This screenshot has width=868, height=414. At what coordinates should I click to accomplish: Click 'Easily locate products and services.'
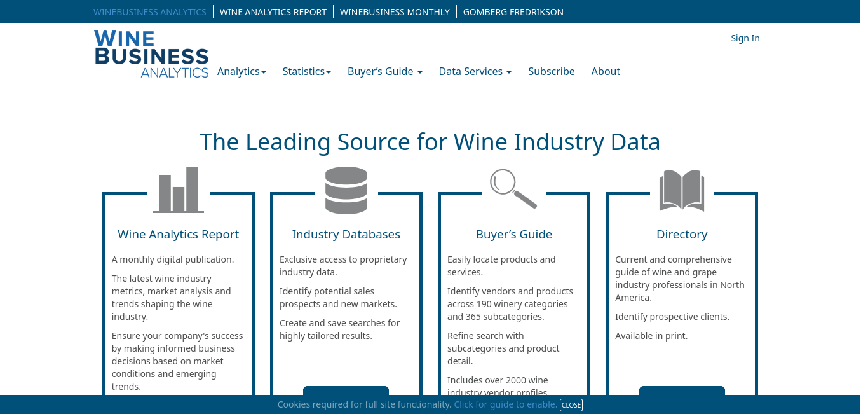pyautogui.click(x=501, y=266)
